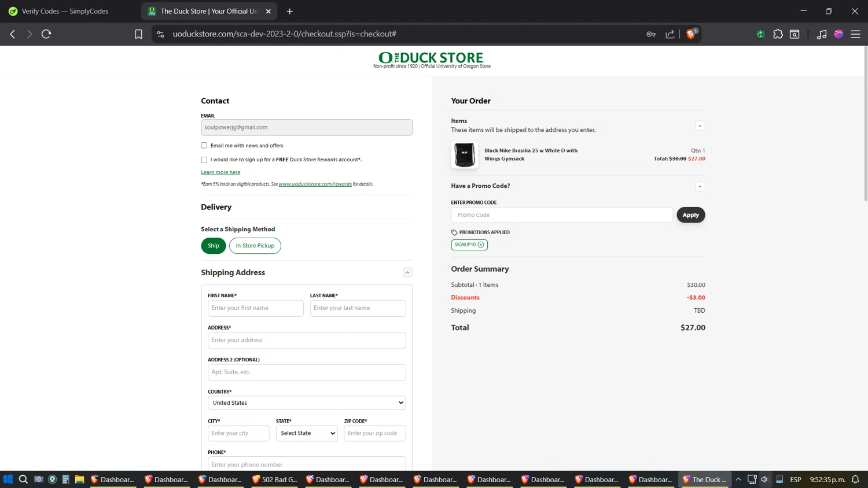Screen dimensions: 868x488
Task: Click the Zip Code field
Action: [x=375, y=433]
